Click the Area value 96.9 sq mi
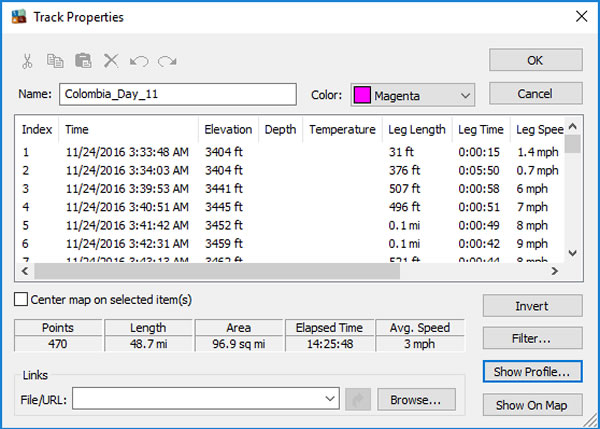 239,344
